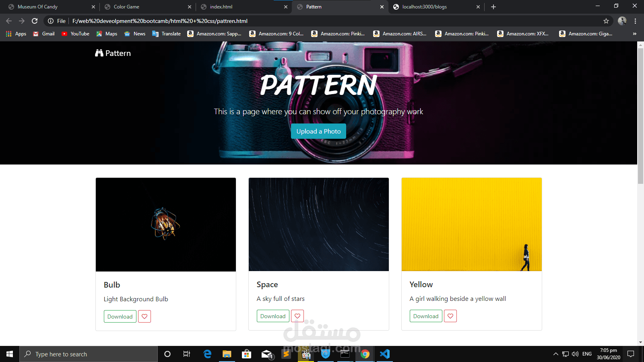Like the Bulb photo with the heart
This screenshot has width=644, height=362.
144,316
